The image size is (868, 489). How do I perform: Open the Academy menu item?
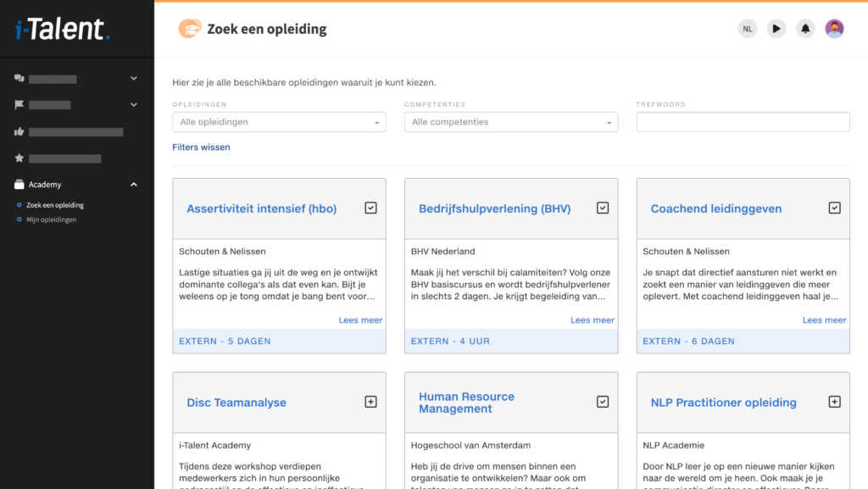[45, 185]
